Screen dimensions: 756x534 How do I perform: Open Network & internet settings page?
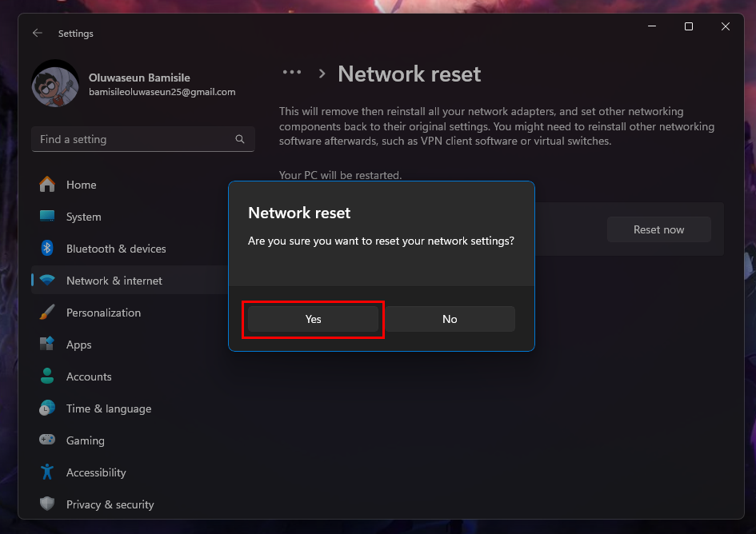(114, 281)
